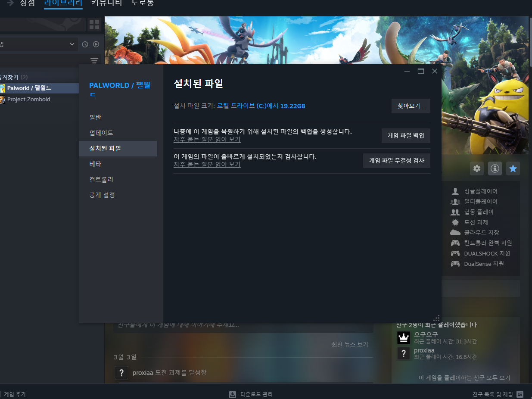
Task: Open the 커뮤니티 tab
Action: pos(107,3)
